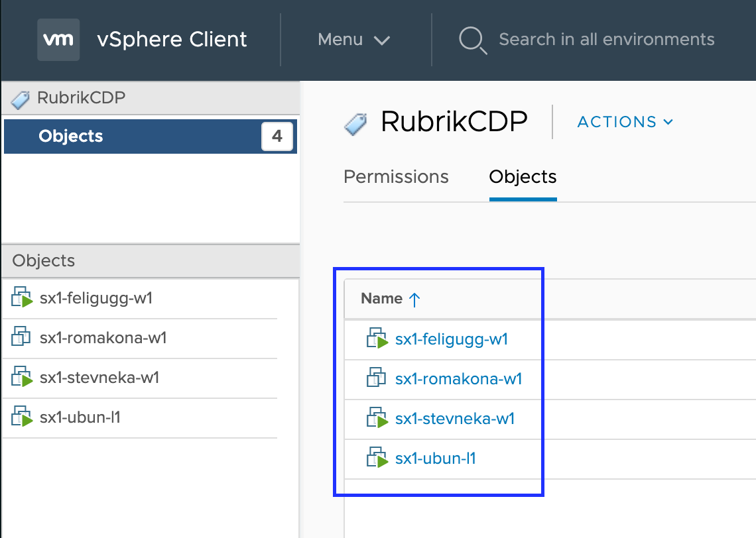
Task: Select Objects item in left navigator
Action: pos(151,136)
